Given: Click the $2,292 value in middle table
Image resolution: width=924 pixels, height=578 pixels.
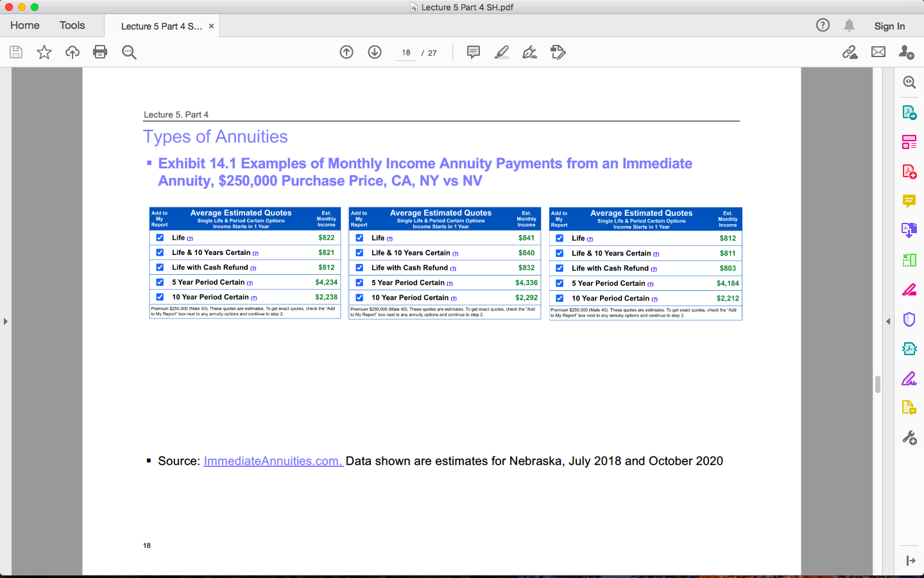Looking at the screenshot, I should point(527,297).
